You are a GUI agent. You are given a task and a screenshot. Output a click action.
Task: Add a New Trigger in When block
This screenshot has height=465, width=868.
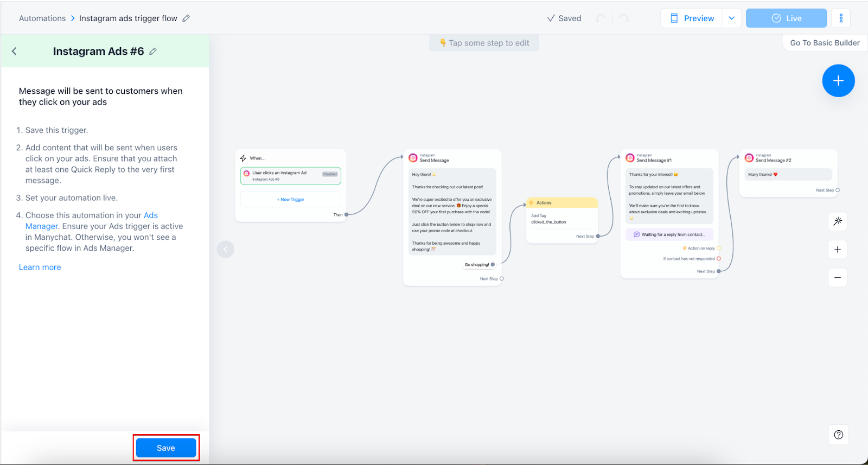click(291, 200)
